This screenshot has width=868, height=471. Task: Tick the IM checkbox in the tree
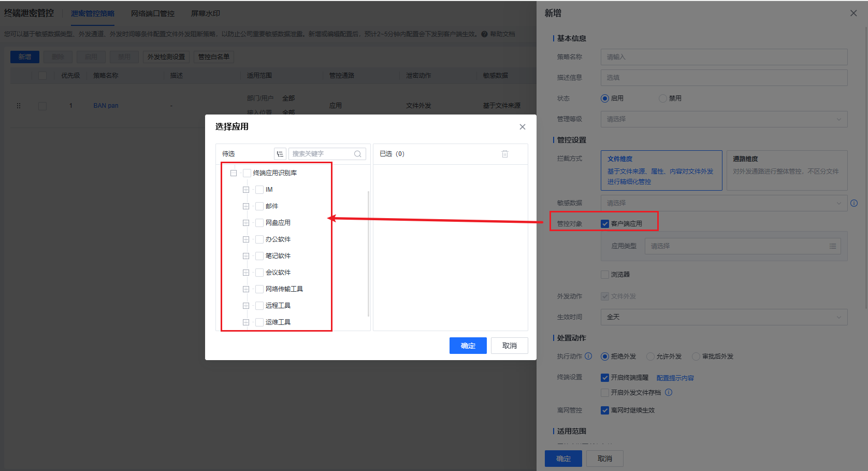(259, 190)
